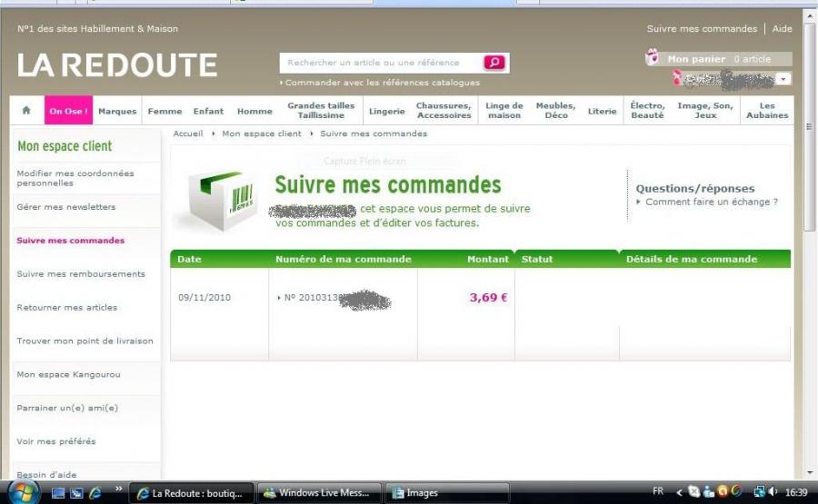
Task: Select the On Ose ! pink tab
Action: coord(68,112)
